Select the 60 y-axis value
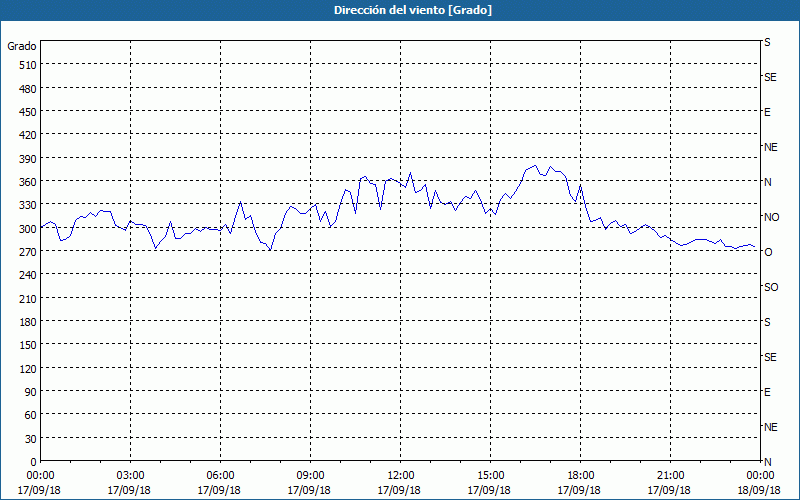 pyautogui.click(x=31, y=415)
